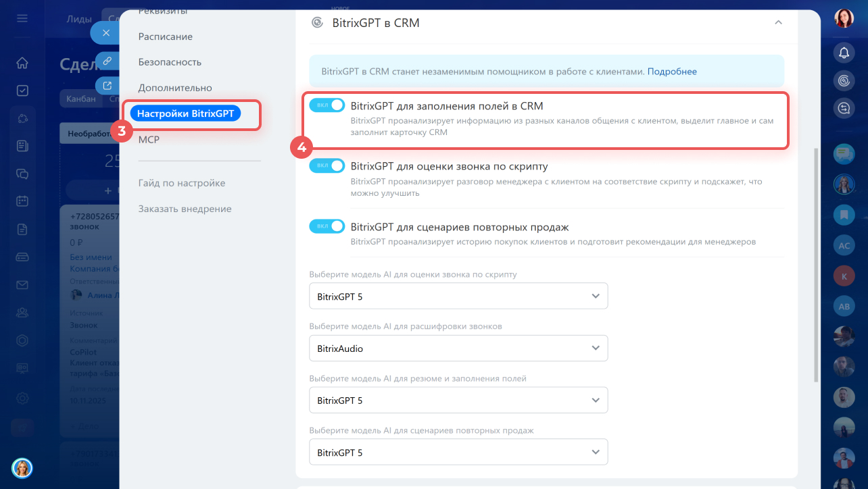This screenshot has height=489, width=868.
Task: Open the hamburger main menu
Action: coord(22,18)
